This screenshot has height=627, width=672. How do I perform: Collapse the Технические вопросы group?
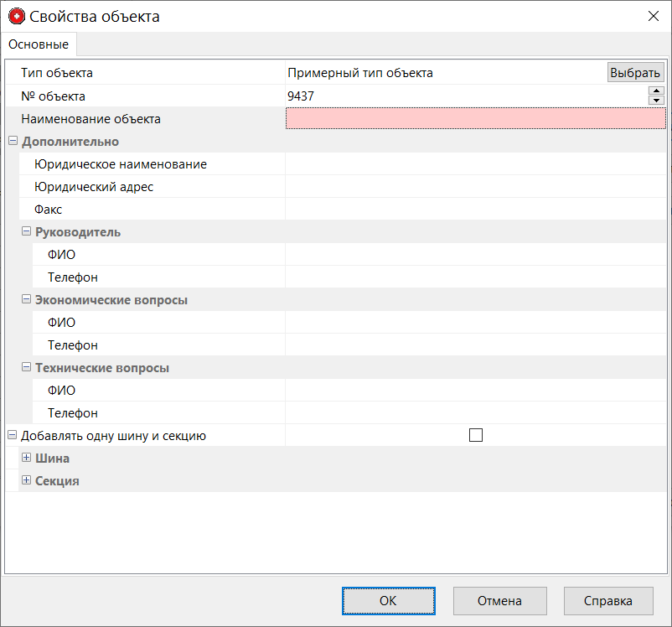[x=26, y=367]
